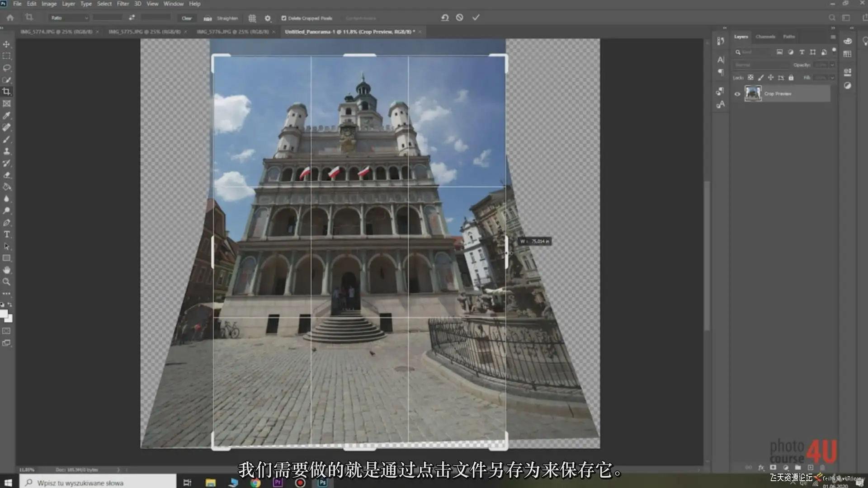Image resolution: width=868 pixels, height=488 pixels.
Task: Toggle Delete Cropped Pixels checkbox
Action: point(284,18)
